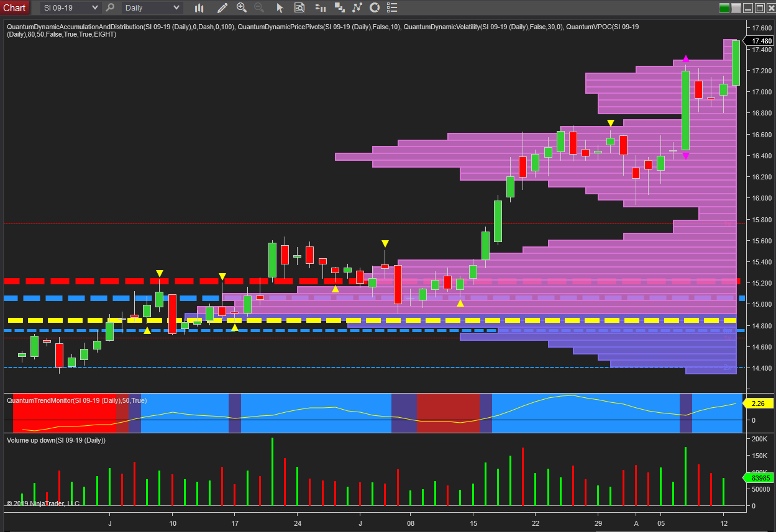This screenshot has height=532, width=776.
Task: Click the gray interval link square
Action: (737, 8)
